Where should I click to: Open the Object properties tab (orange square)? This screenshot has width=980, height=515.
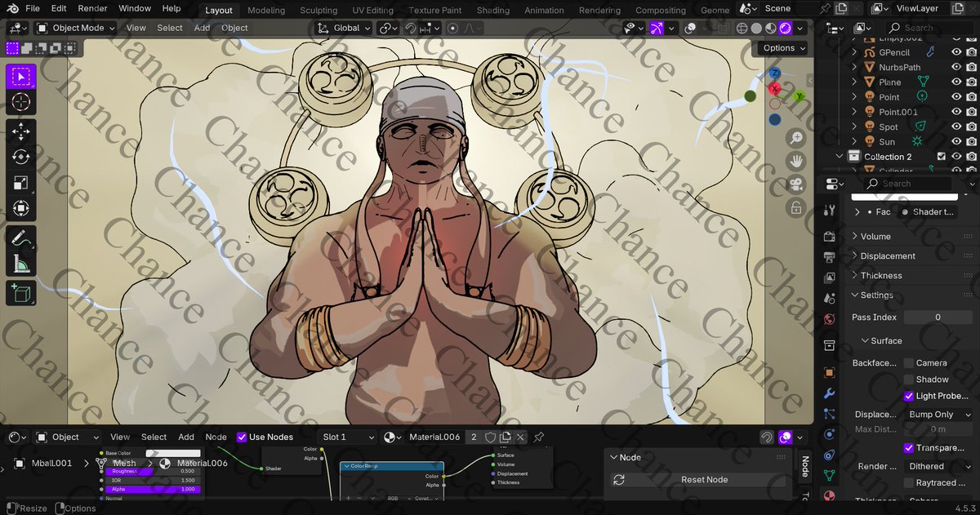830,372
